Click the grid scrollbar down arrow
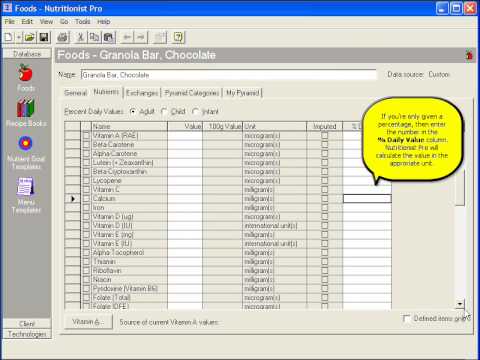 460,304
